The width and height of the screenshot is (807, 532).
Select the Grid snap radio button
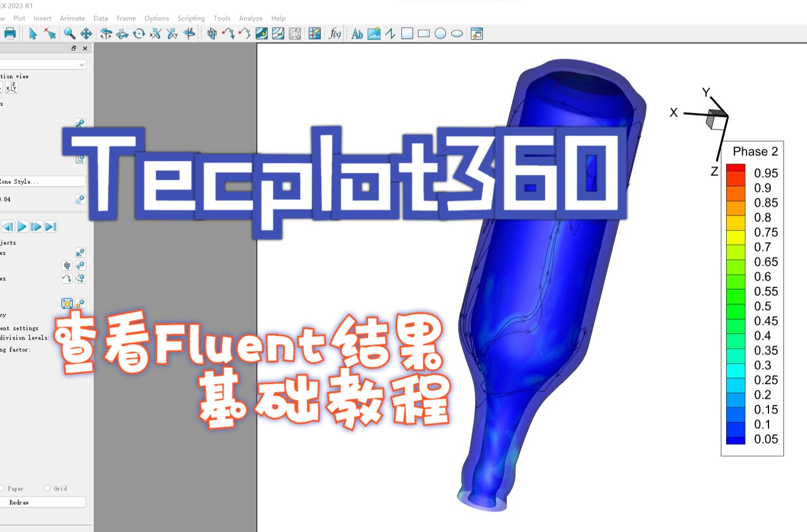coord(47,488)
